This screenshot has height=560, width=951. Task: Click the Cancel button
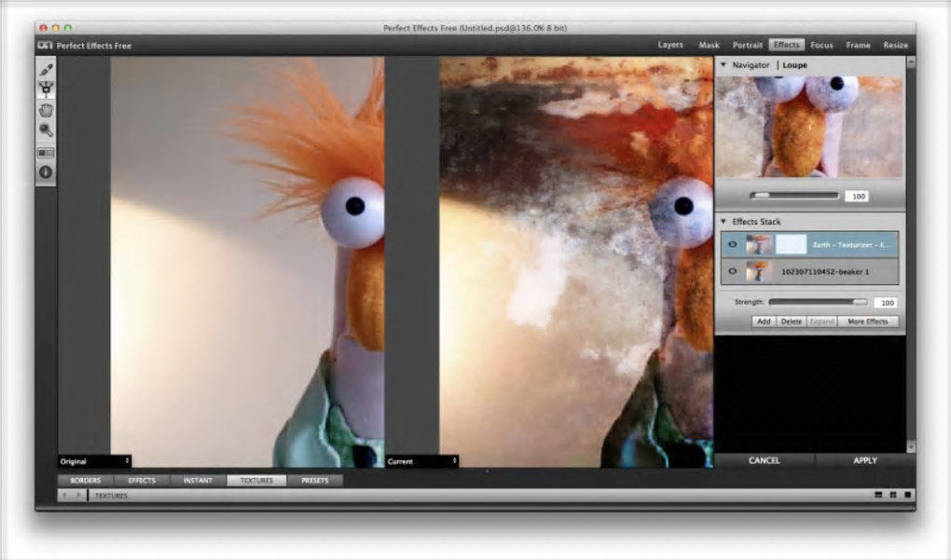pyautogui.click(x=765, y=460)
